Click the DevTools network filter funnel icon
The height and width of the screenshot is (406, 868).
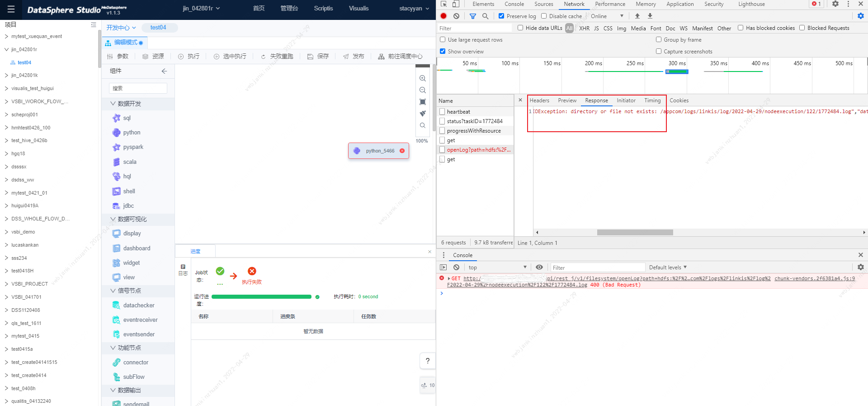click(x=473, y=16)
